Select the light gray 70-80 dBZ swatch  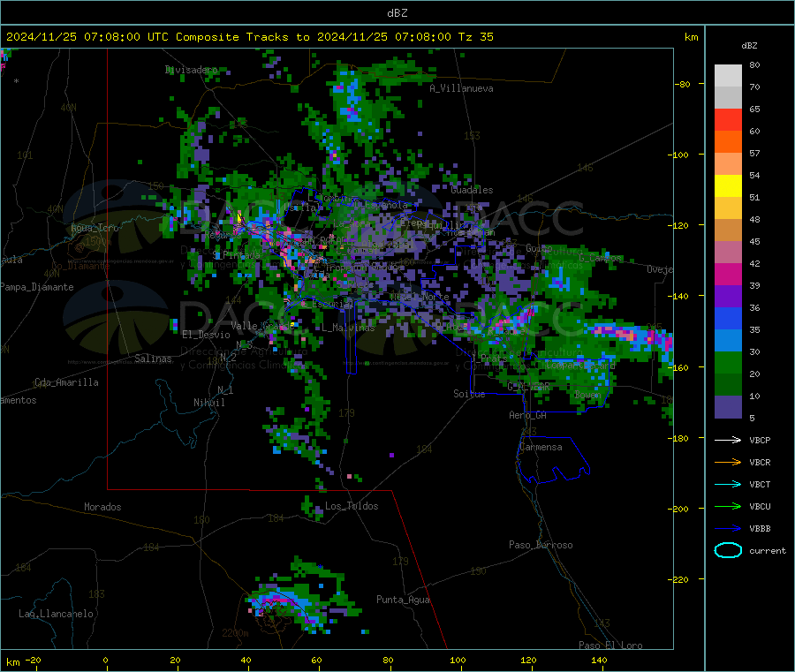point(728,76)
